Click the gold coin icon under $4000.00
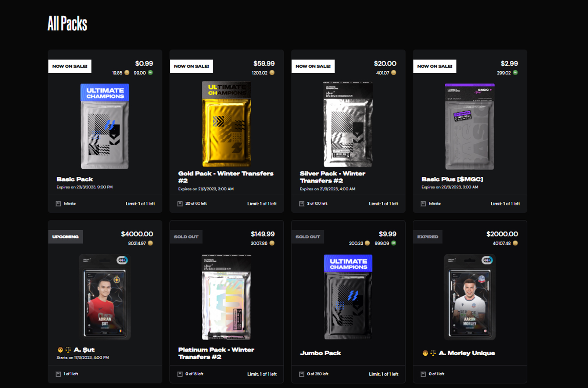The height and width of the screenshot is (388, 588). [x=150, y=243]
